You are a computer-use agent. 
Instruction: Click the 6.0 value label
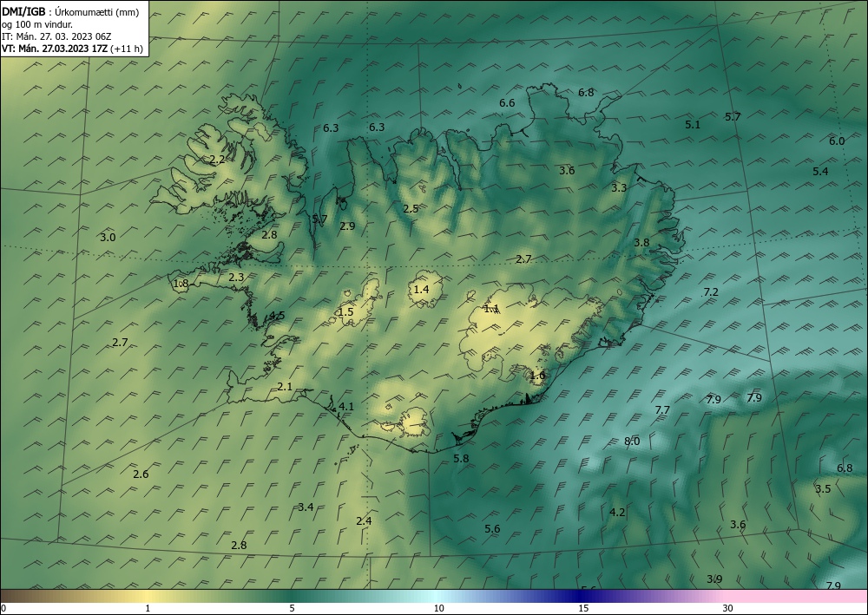pos(837,141)
